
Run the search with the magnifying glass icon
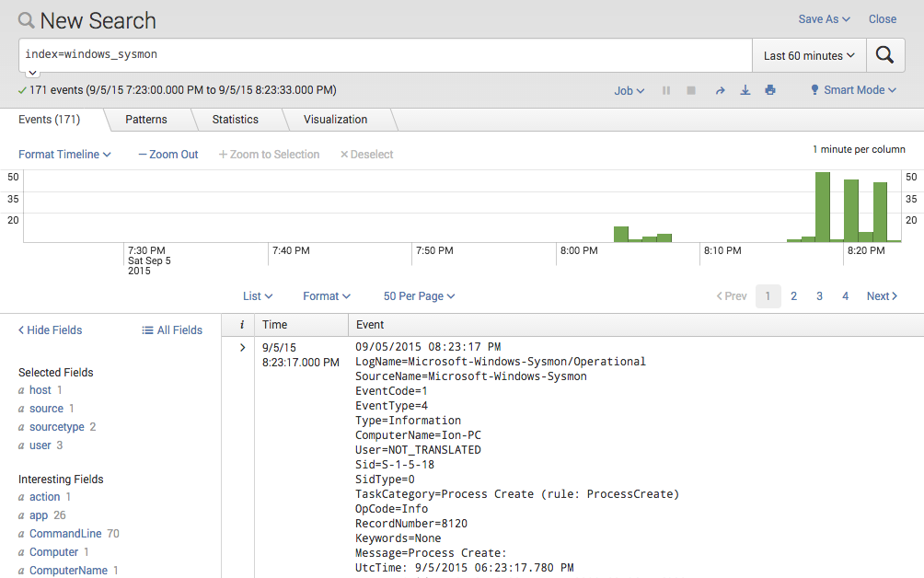pos(884,55)
